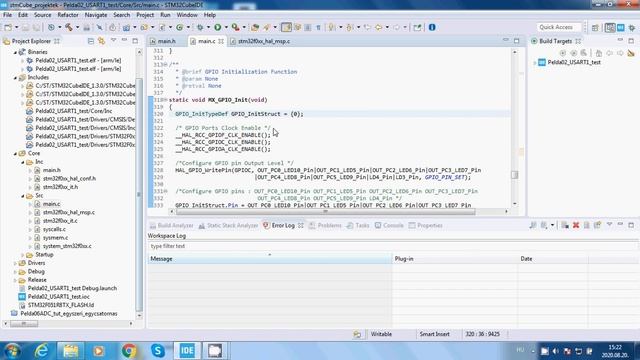This screenshot has width=640, height=360.
Task: Open the Build hammer dropdown arrow
Action: click(78, 27)
